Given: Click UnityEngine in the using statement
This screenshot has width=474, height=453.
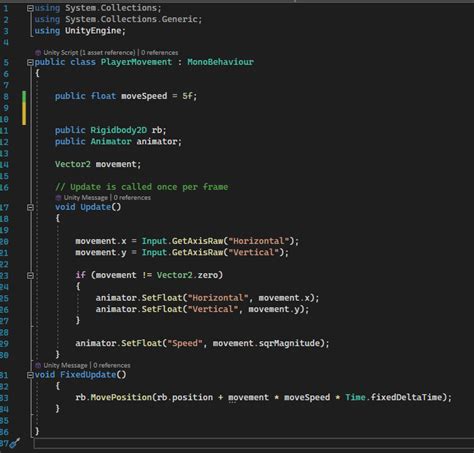Looking at the screenshot, I should (93, 31).
